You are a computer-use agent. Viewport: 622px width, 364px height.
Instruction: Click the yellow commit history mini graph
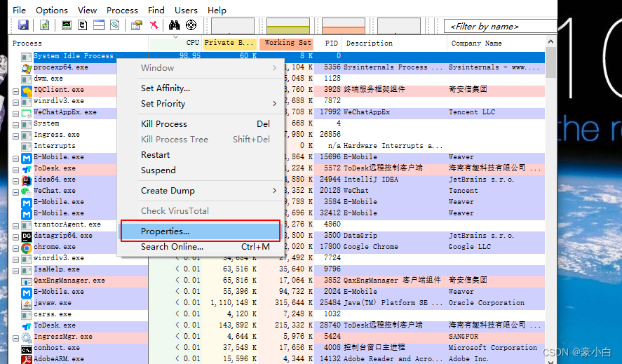[288, 26]
